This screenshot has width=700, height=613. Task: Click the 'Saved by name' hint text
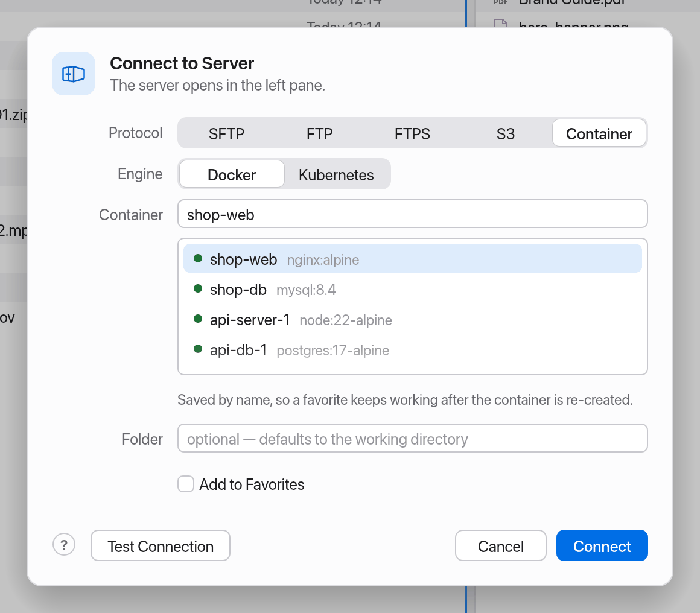pyautogui.click(x=405, y=399)
